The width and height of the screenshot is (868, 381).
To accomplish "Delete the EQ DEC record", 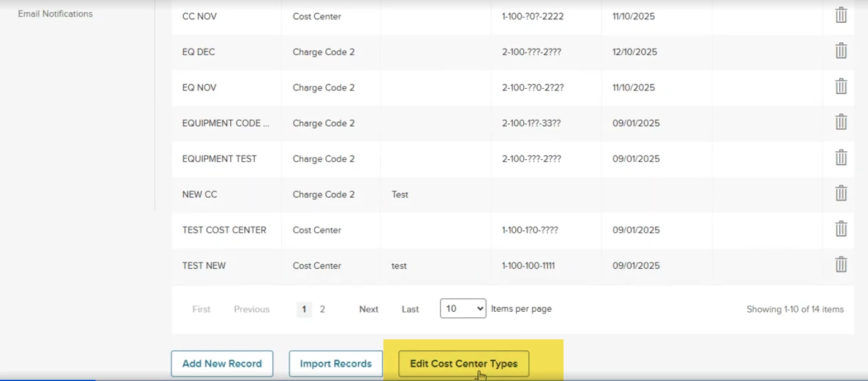I will click(x=841, y=51).
